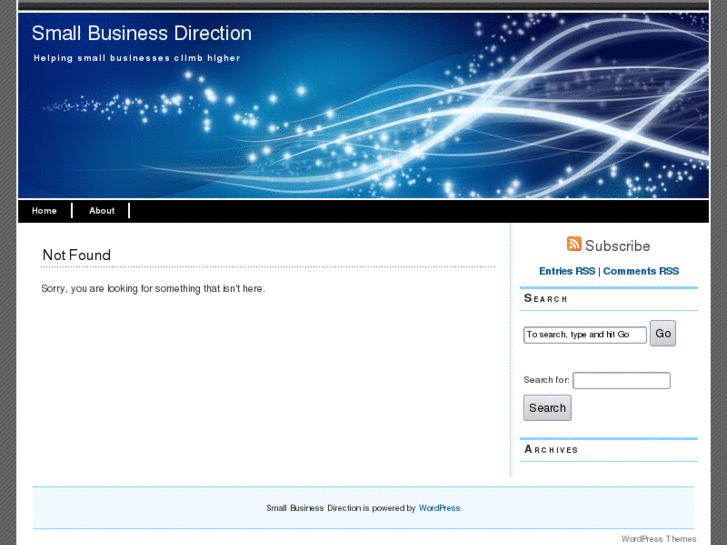Open the Comments RSS link
Viewport: 727px width, 545px height.
pos(641,271)
